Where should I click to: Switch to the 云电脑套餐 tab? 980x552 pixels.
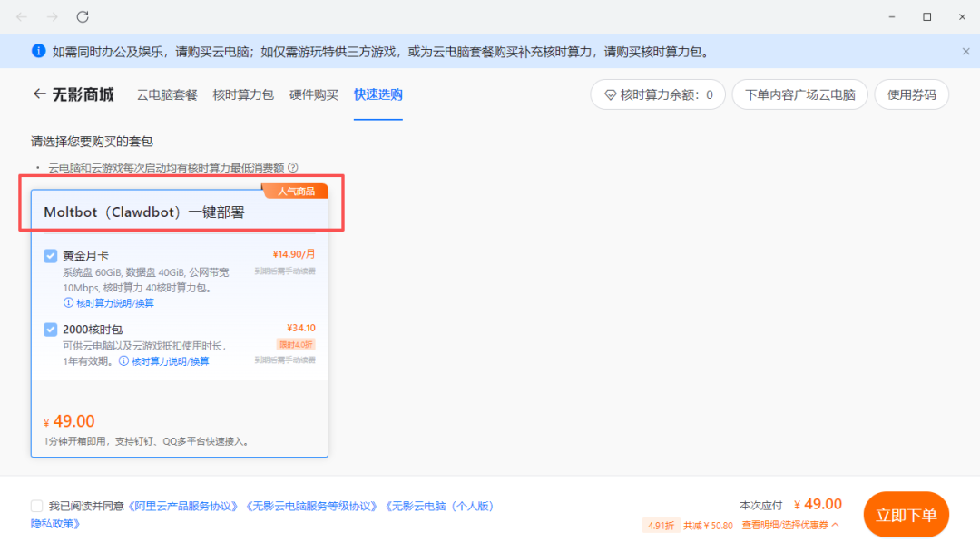(166, 94)
